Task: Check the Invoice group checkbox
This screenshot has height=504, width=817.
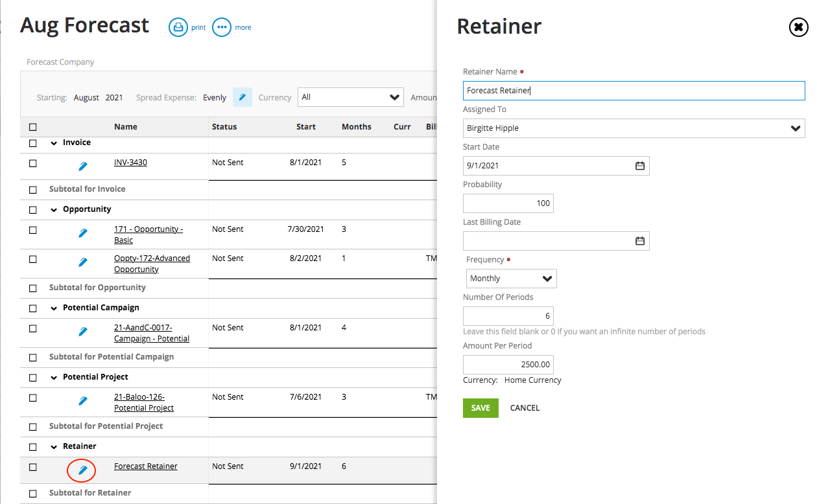Action: (33, 143)
